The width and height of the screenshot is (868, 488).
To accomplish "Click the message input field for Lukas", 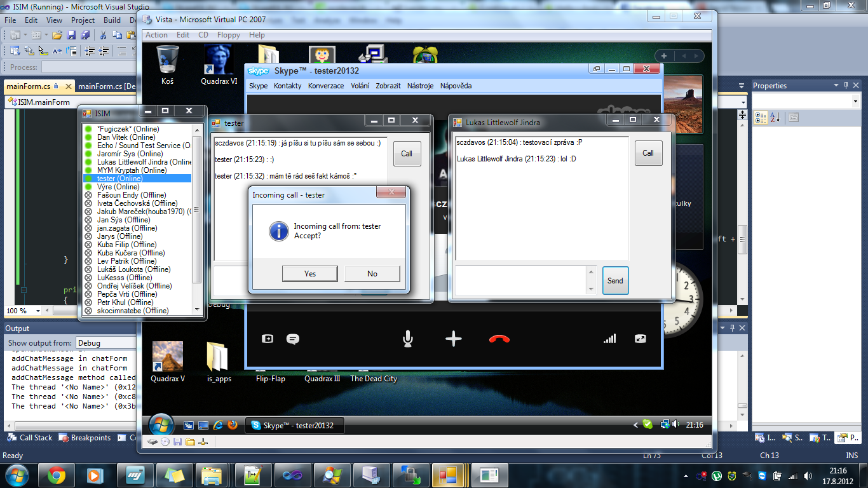I will click(521, 280).
